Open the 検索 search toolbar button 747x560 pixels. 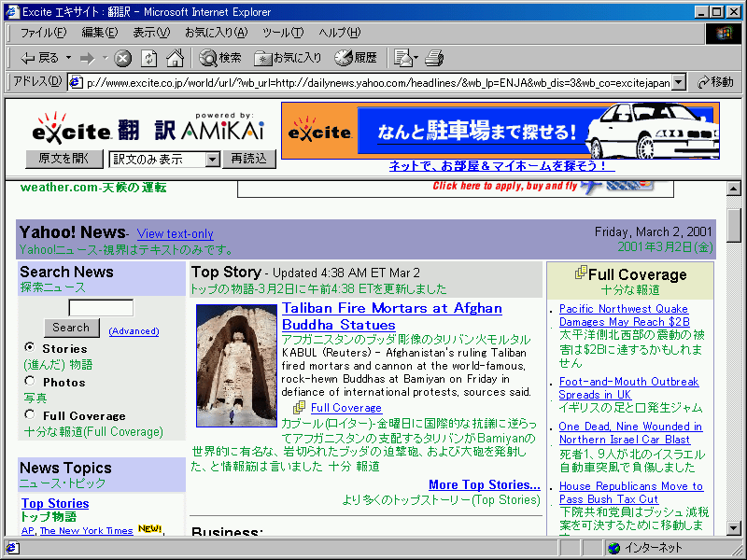220,58
